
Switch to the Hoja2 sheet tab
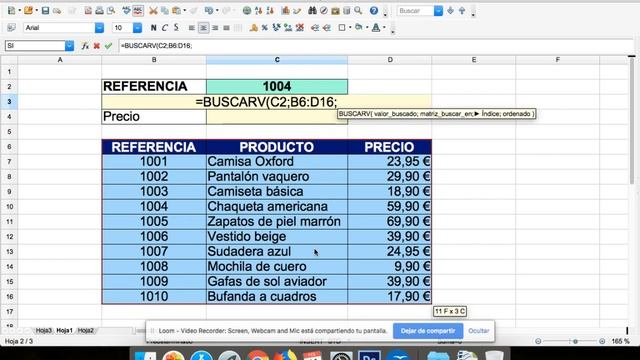tap(85, 331)
